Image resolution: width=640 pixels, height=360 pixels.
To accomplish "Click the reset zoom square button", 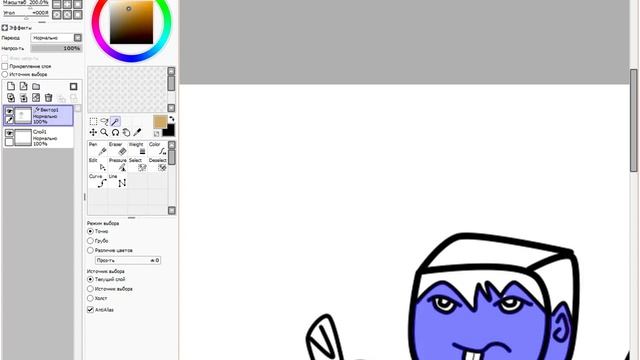I will [x=78, y=4].
